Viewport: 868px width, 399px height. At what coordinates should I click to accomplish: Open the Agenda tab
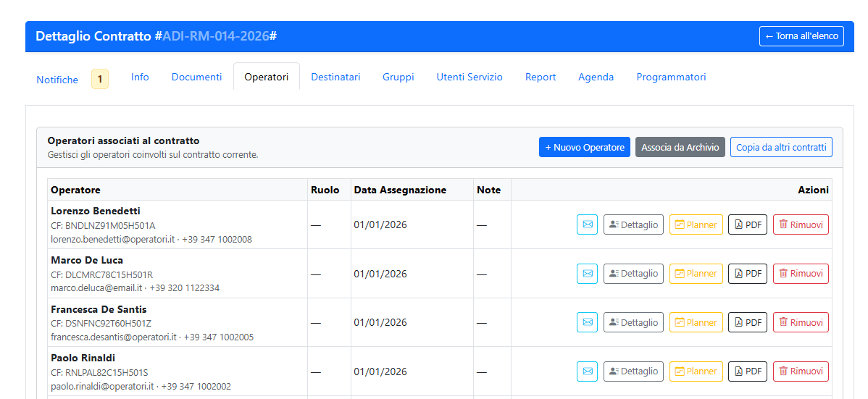pos(596,77)
